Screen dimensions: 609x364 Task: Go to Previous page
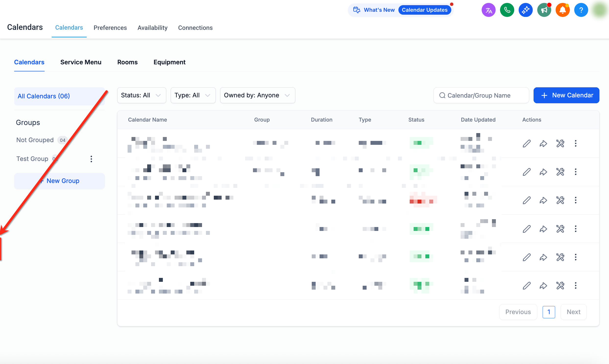(x=518, y=312)
